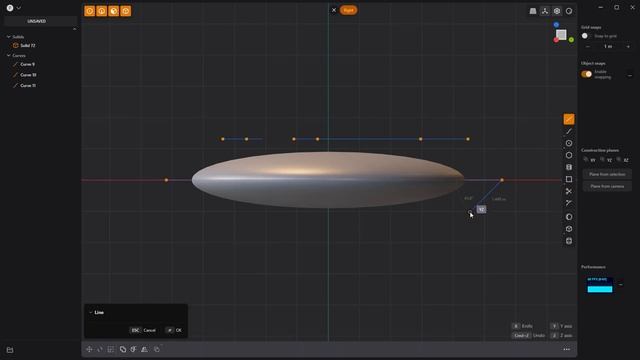Toggle Snap to grid switch
The image size is (640, 360).
pos(586,36)
